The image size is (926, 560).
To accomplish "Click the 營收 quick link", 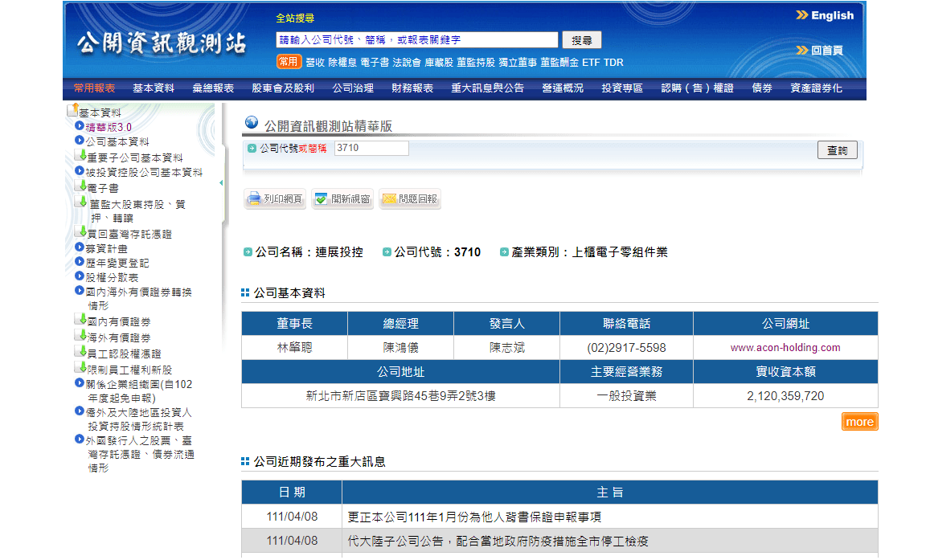I will point(315,63).
